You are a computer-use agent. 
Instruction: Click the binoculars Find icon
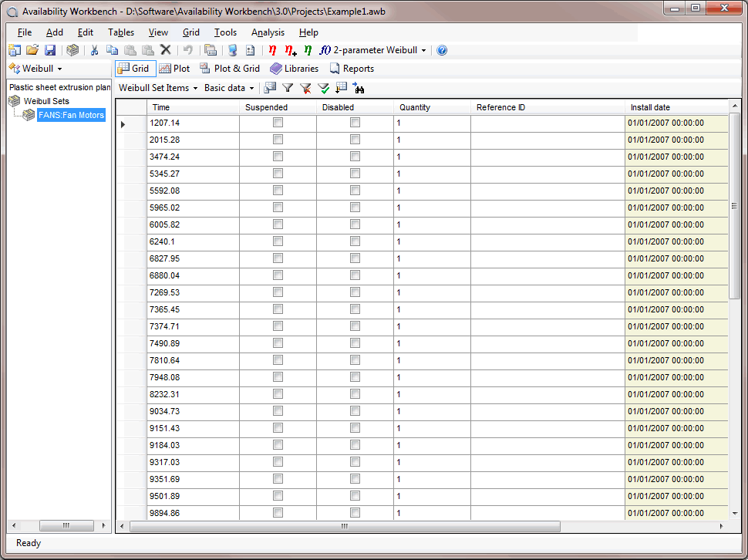click(x=359, y=88)
